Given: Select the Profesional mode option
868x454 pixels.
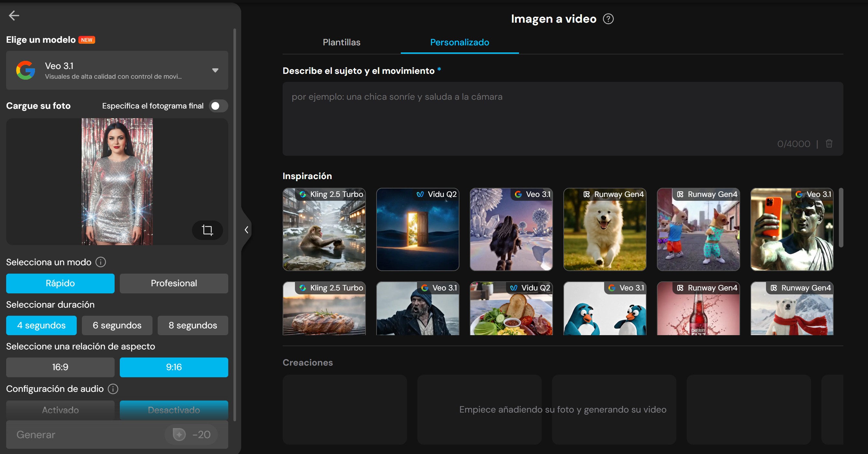Looking at the screenshot, I should (x=174, y=283).
